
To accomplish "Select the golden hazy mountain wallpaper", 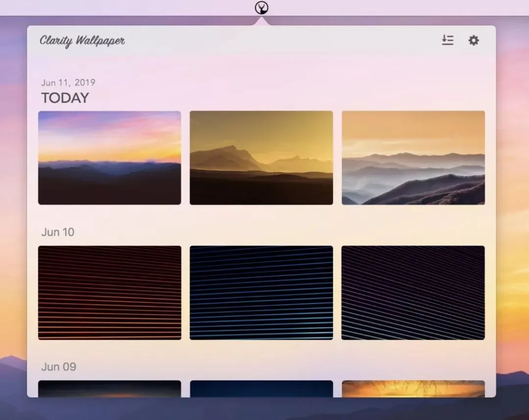I will tap(262, 158).
